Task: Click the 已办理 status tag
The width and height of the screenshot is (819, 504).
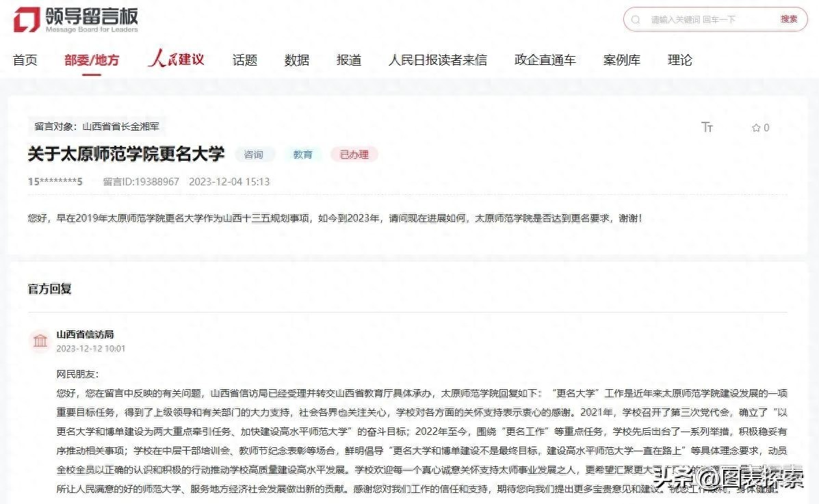Action: coord(354,155)
